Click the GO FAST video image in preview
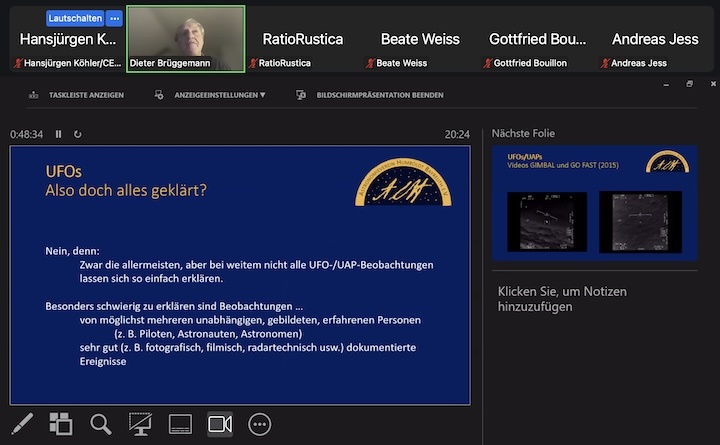Viewport: 720px width, 445px height. (x=641, y=222)
